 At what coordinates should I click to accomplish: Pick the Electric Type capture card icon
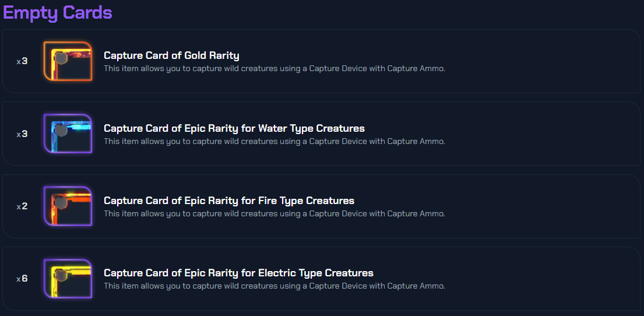(68, 279)
